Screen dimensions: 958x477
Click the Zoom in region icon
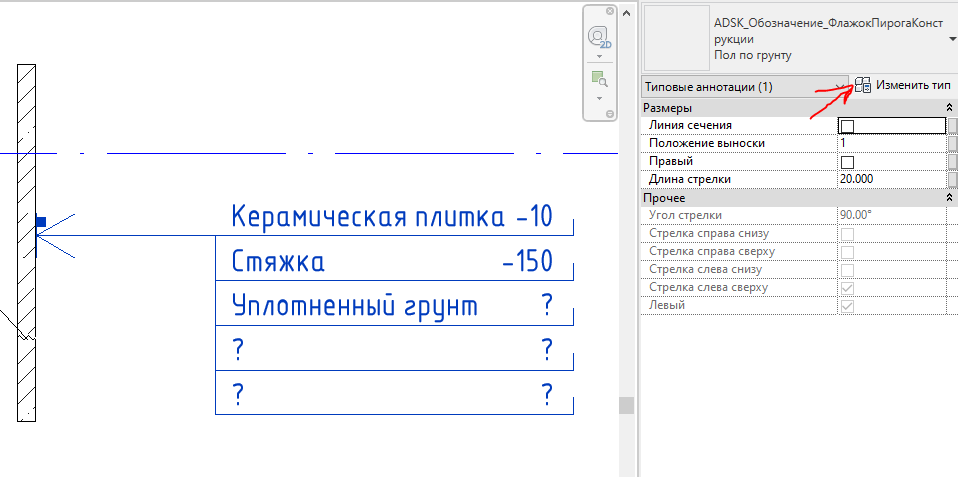coord(599,79)
